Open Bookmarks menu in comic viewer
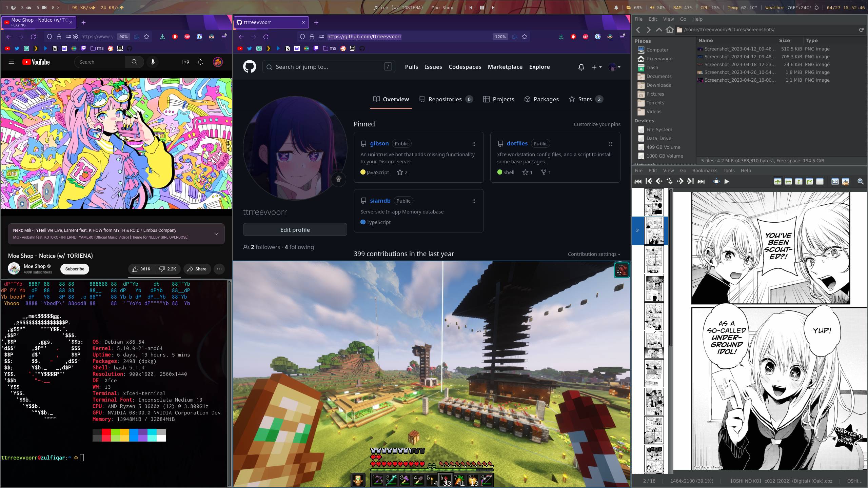The width and height of the screenshot is (868, 488). [x=705, y=170]
